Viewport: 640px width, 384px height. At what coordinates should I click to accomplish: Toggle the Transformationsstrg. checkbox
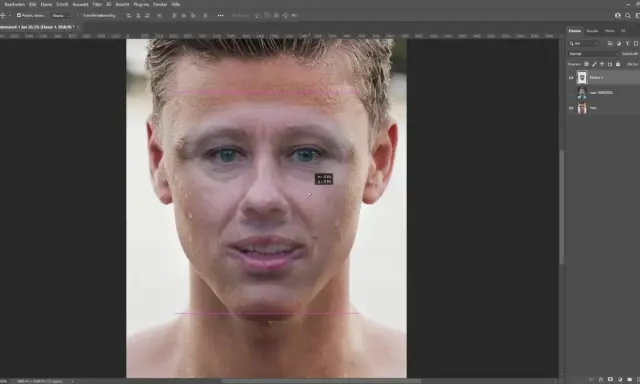80,16
